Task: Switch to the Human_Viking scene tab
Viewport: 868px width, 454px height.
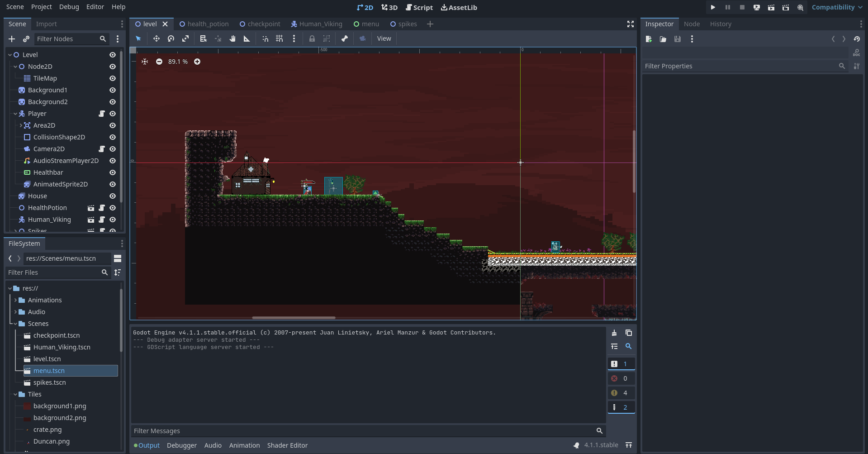Action: [x=317, y=24]
